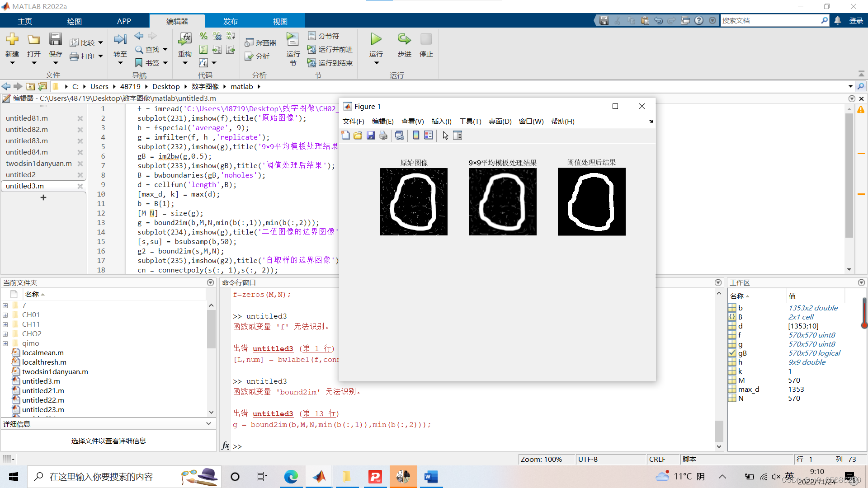Switch to the Plots (绘图) tab

(74, 21)
